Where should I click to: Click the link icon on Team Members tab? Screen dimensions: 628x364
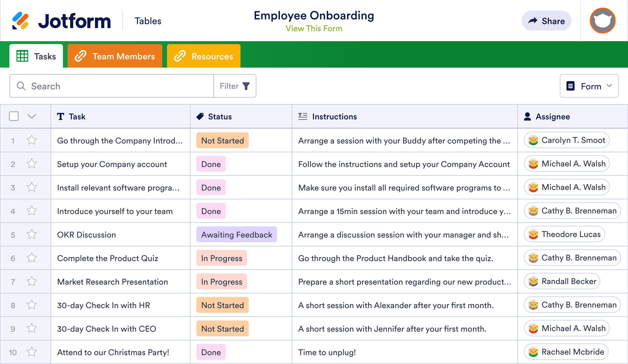click(x=81, y=56)
